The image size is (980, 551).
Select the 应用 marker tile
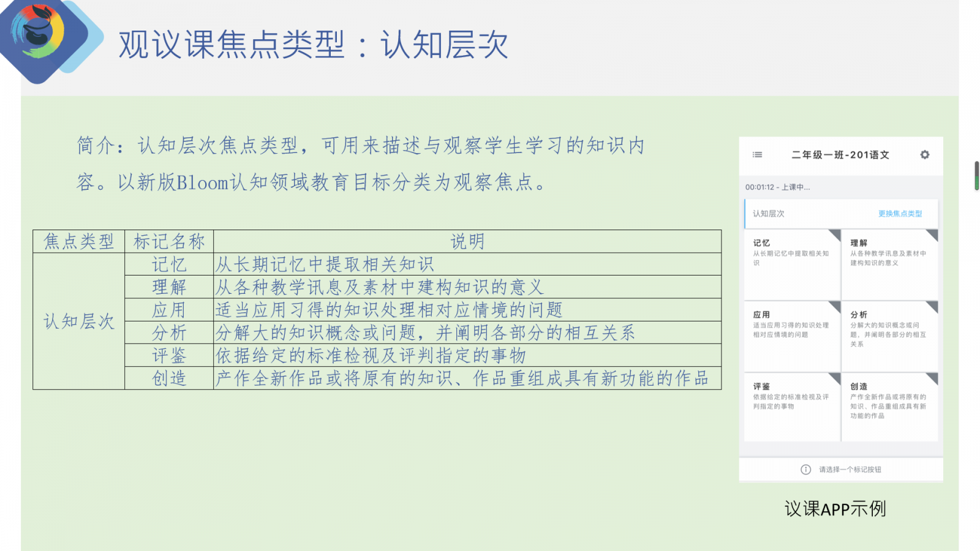tap(791, 335)
